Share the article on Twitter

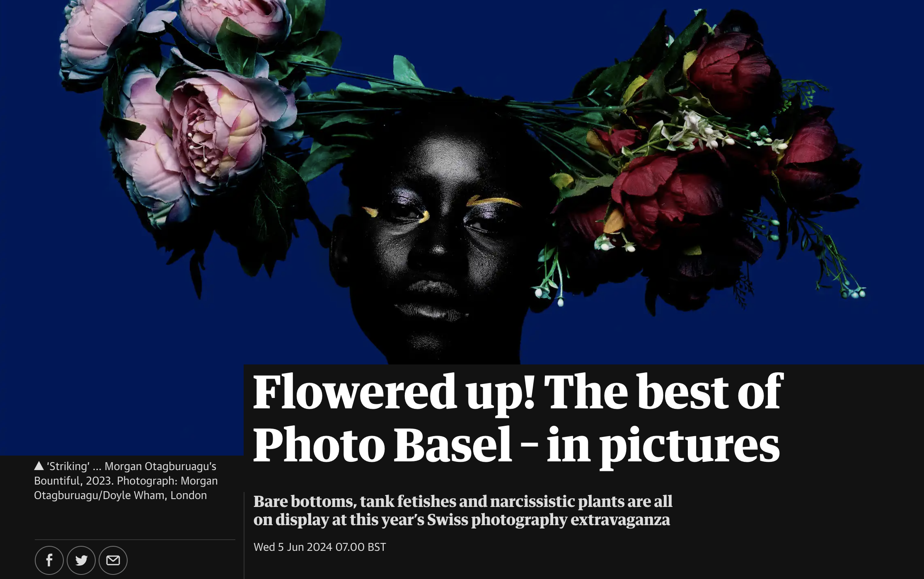click(x=81, y=560)
